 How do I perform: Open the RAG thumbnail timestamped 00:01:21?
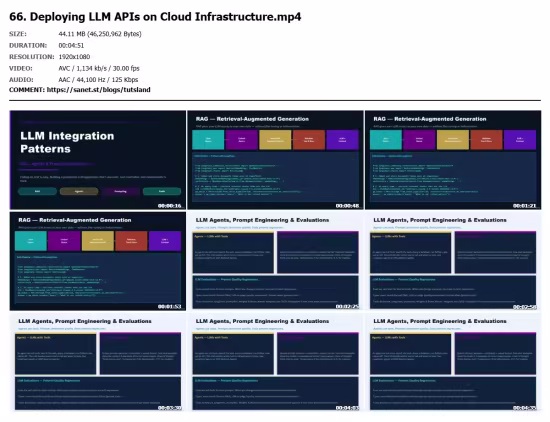453,160
